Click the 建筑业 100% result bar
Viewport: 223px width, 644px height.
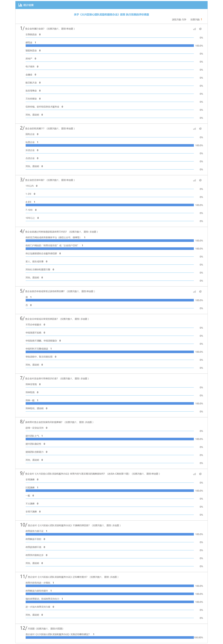pos(109,45)
